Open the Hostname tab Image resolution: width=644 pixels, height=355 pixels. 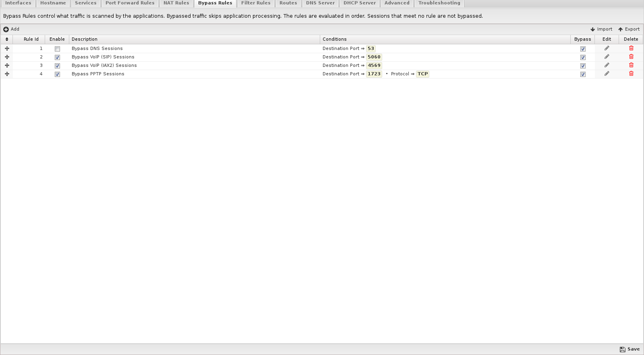[53, 3]
